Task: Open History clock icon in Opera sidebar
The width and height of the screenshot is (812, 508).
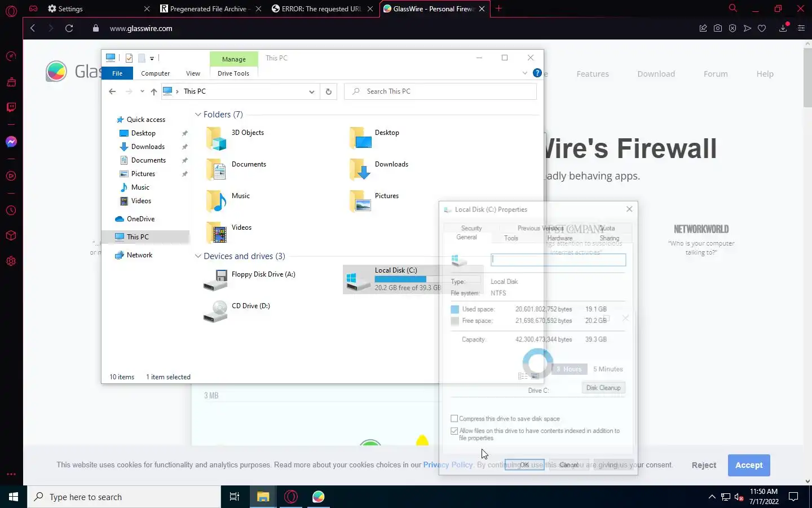Action: click(11, 211)
